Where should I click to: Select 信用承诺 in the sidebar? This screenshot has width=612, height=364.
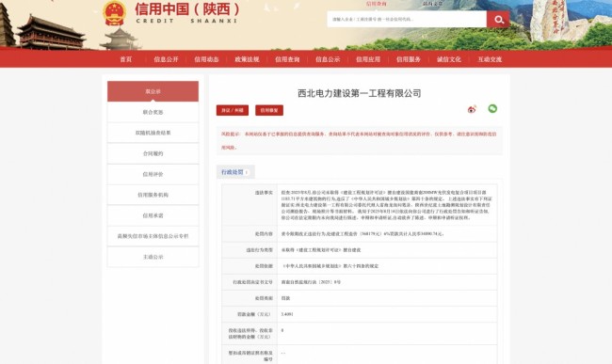[x=153, y=215]
